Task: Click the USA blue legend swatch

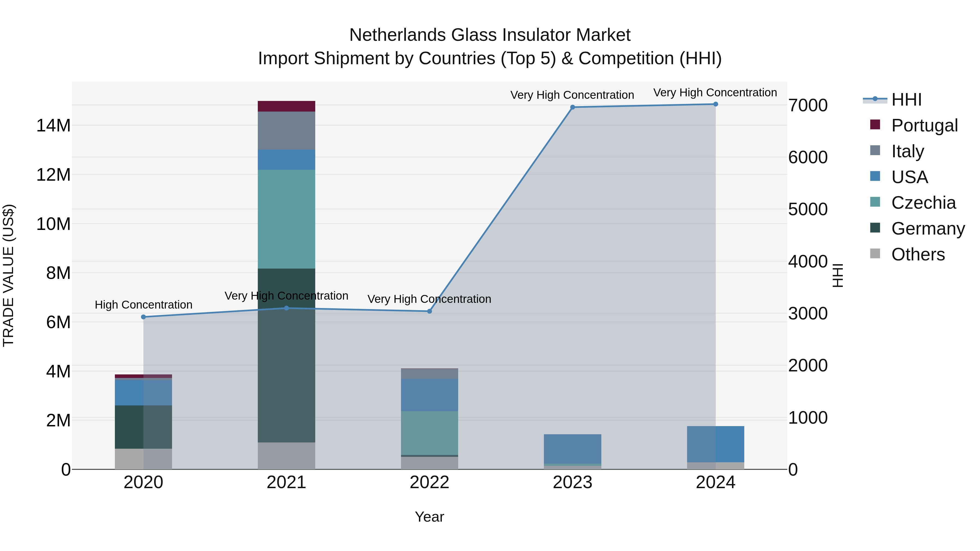Action: tap(875, 176)
